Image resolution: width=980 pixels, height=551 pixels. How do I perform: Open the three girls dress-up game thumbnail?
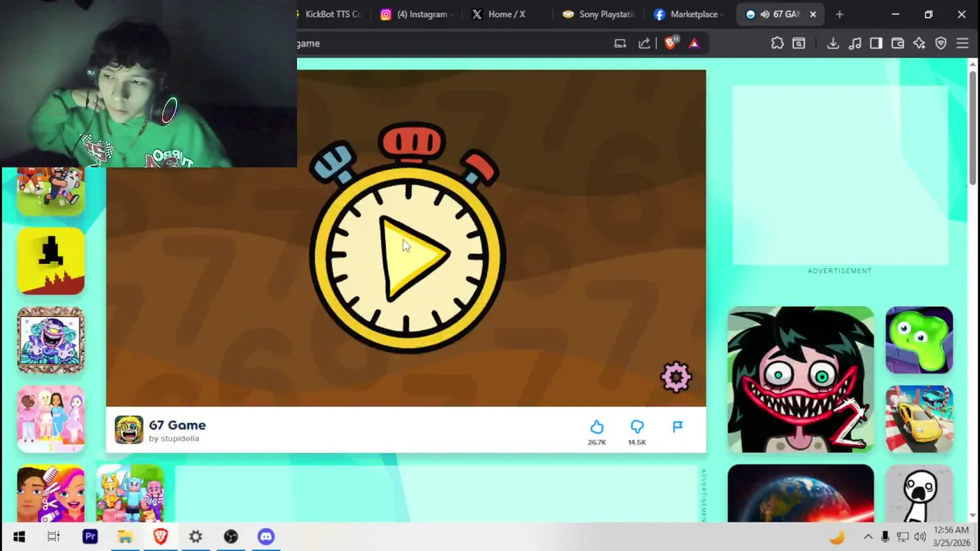tap(51, 418)
